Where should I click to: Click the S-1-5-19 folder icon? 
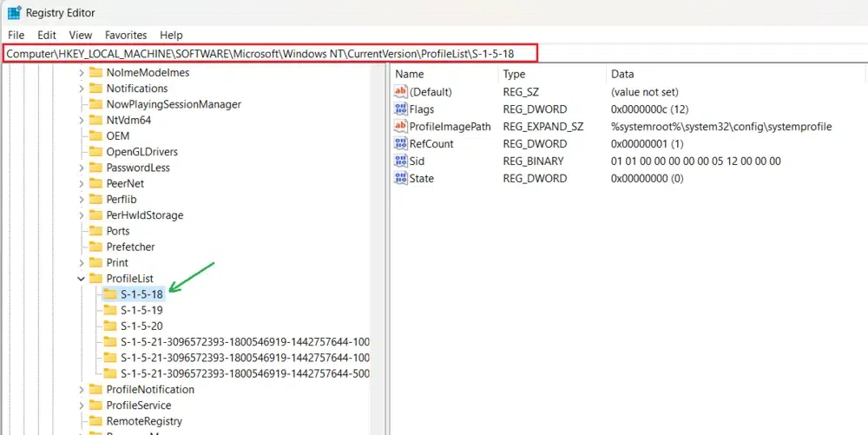(x=110, y=310)
